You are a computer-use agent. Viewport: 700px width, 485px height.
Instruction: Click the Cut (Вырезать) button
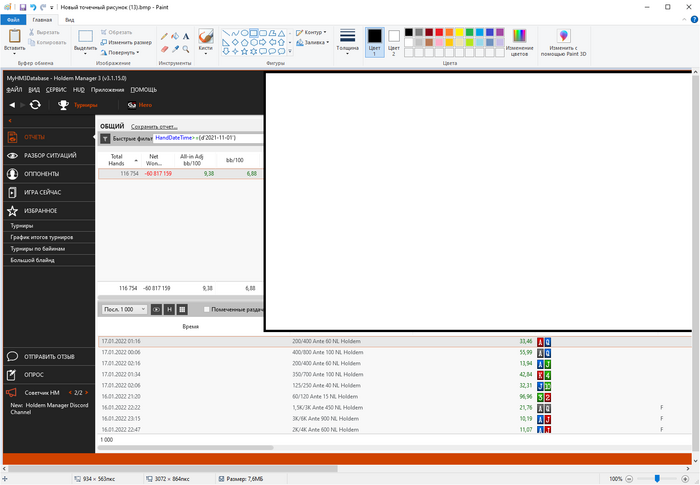coord(44,32)
